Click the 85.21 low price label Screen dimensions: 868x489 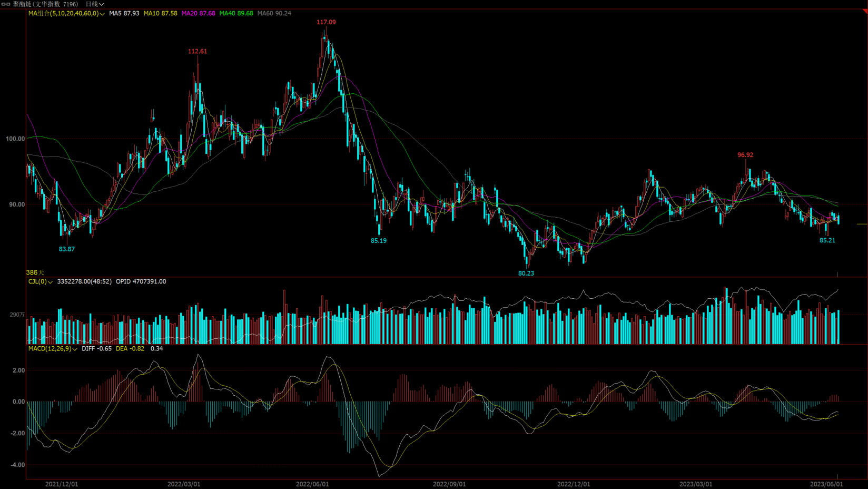coord(827,240)
